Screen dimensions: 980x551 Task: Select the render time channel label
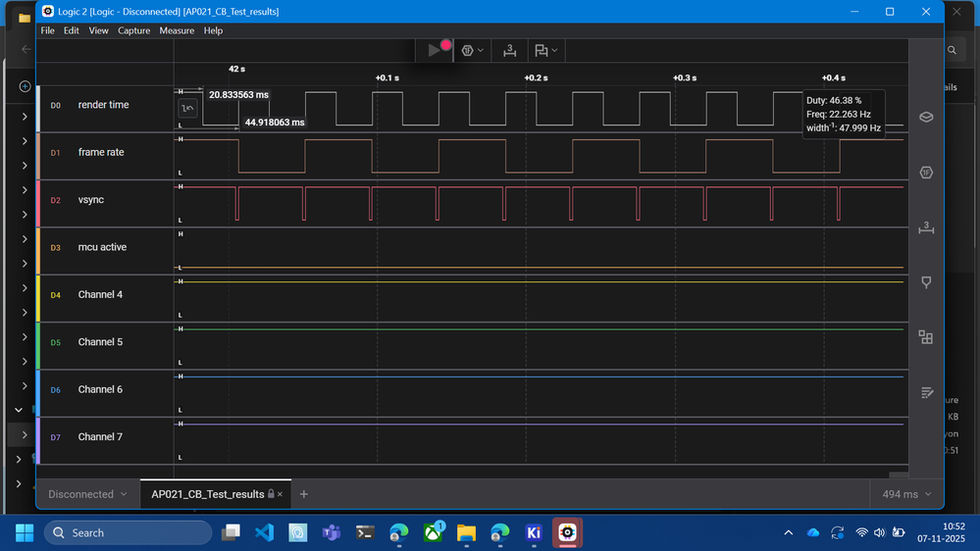pyautogui.click(x=103, y=105)
